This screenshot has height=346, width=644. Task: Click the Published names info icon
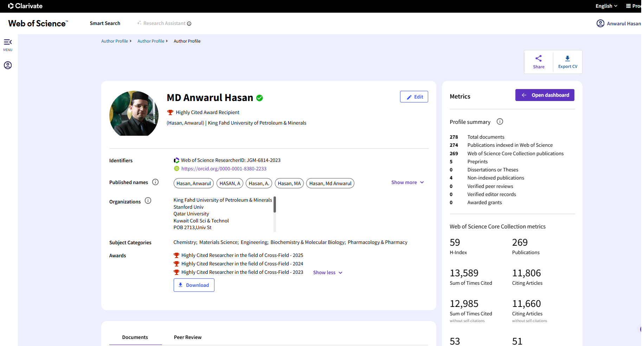(155, 182)
